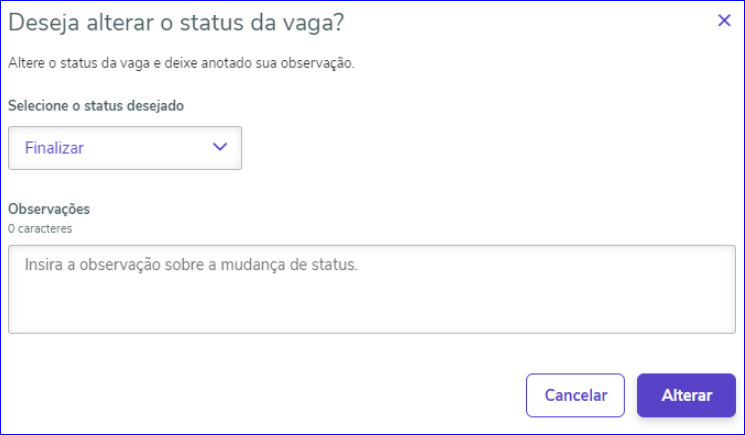Click the Cancelar button

click(575, 395)
